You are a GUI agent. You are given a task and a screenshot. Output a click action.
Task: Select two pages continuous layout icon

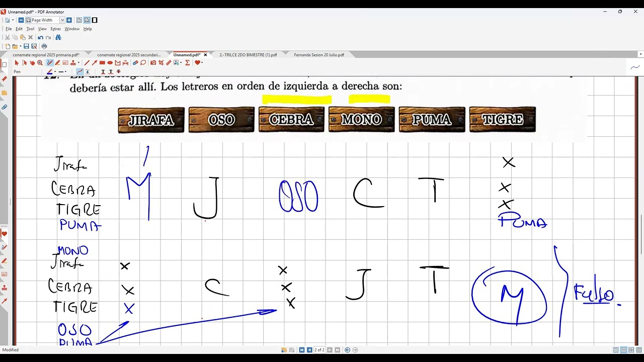[x=632, y=350]
